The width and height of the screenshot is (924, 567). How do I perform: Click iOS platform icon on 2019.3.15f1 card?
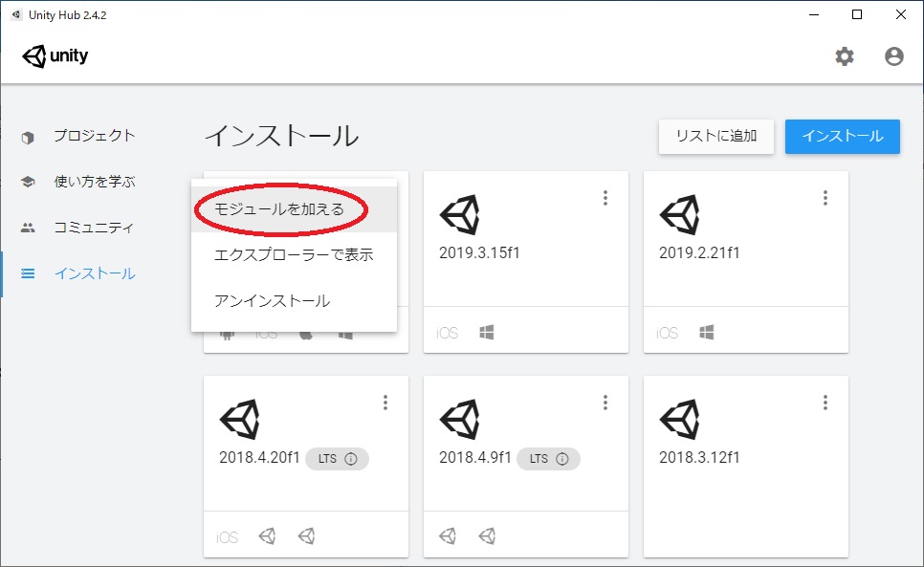coord(448,334)
